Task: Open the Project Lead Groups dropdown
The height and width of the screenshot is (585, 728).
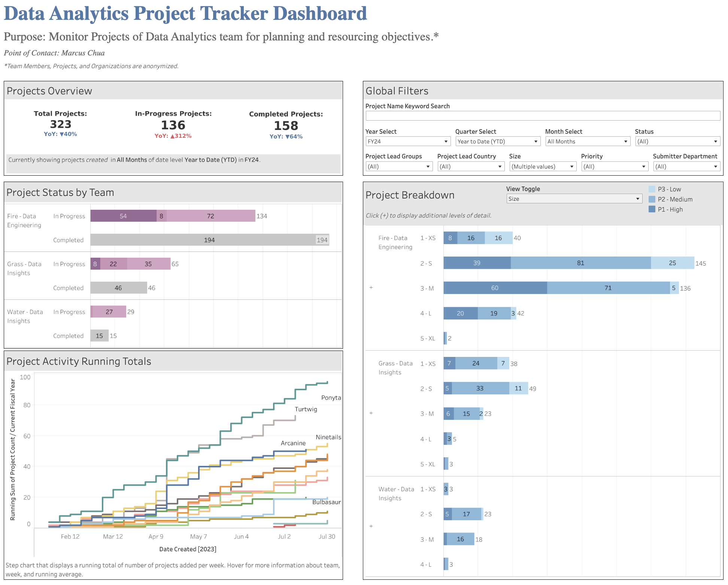Action: point(399,167)
